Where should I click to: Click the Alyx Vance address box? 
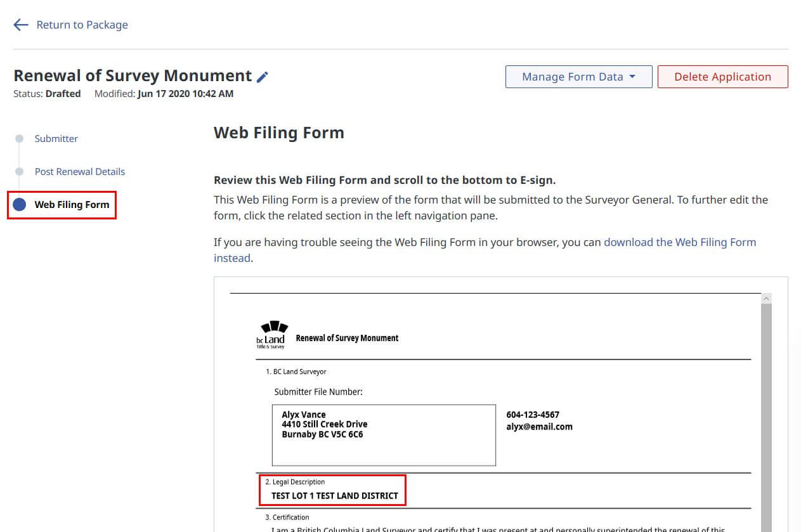[x=384, y=435]
